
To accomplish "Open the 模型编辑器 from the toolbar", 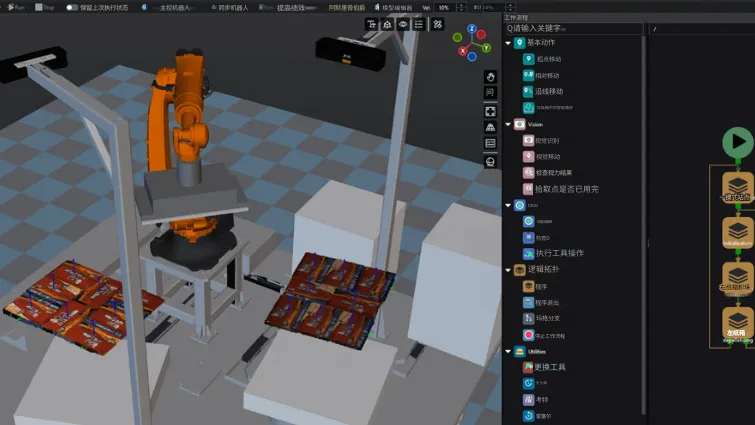I will [x=393, y=8].
